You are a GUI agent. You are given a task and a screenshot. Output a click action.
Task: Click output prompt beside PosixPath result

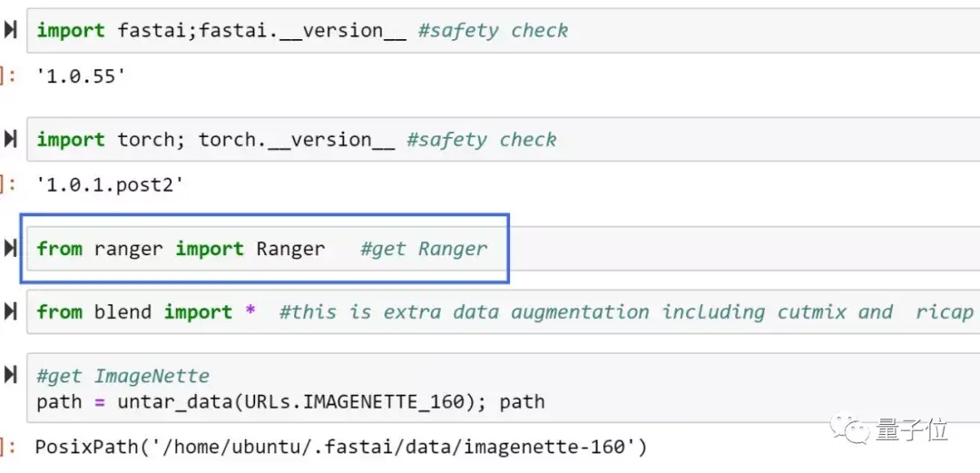click(x=9, y=447)
